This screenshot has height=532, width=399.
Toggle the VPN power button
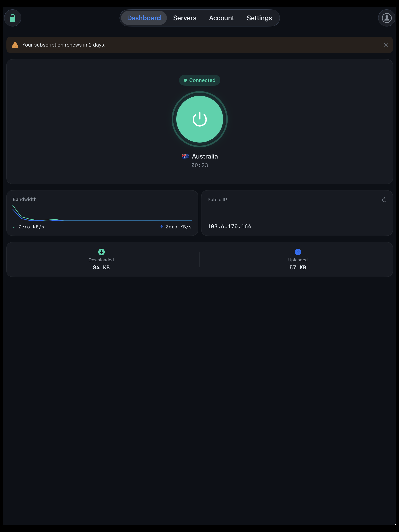199,119
